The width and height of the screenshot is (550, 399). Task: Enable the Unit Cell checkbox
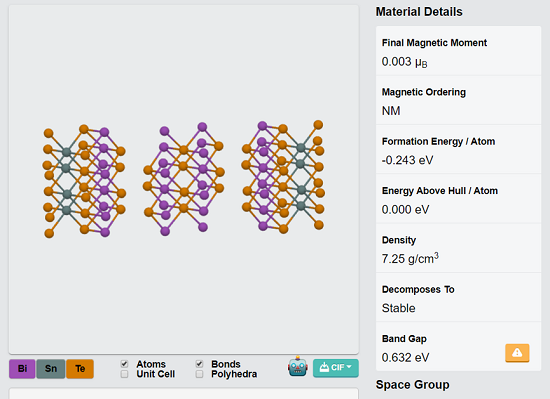[124, 374]
